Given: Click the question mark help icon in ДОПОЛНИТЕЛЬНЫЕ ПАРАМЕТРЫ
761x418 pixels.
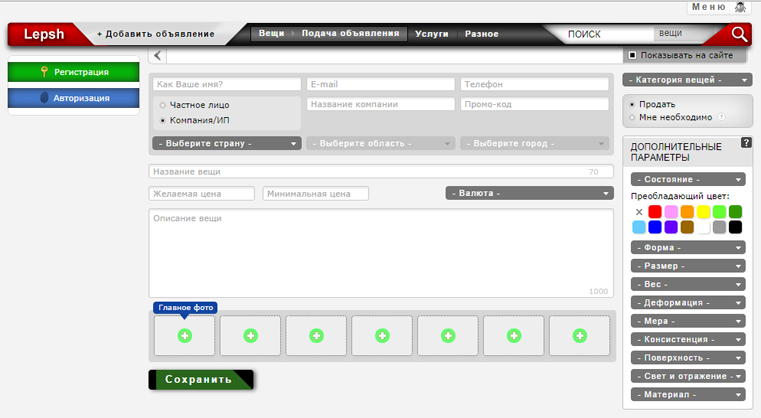Looking at the screenshot, I should (x=746, y=143).
